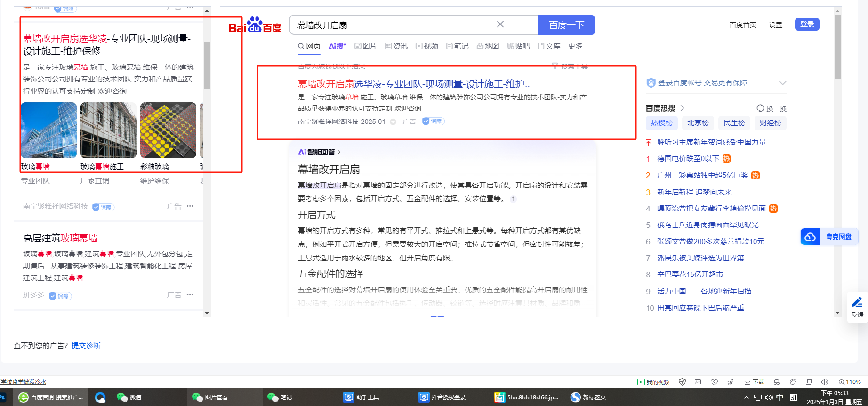868x406 pixels.
Task: Click the window-split icon in status bar
Action: (x=809, y=382)
